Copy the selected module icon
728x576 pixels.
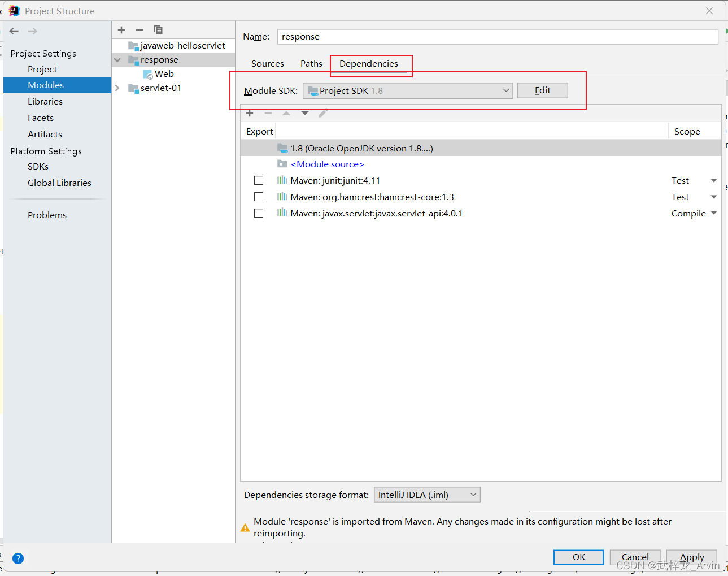point(158,30)
